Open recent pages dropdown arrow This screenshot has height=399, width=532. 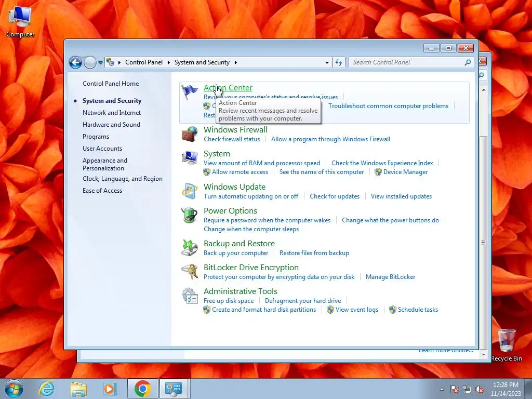pos(100,63)
